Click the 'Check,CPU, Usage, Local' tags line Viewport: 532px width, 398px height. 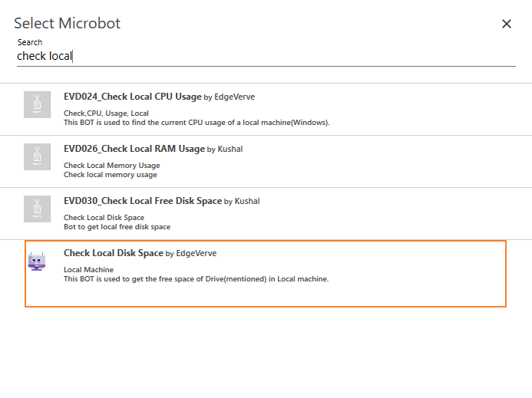(106, 113)
